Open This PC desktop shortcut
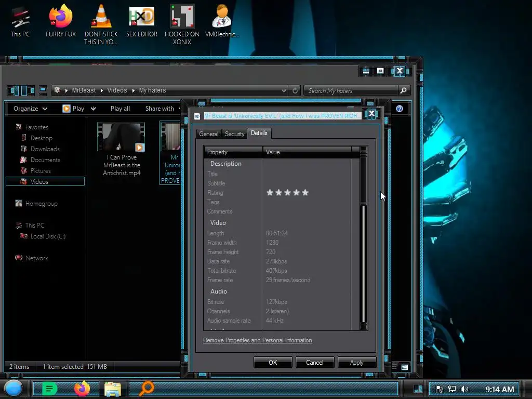 20,21
